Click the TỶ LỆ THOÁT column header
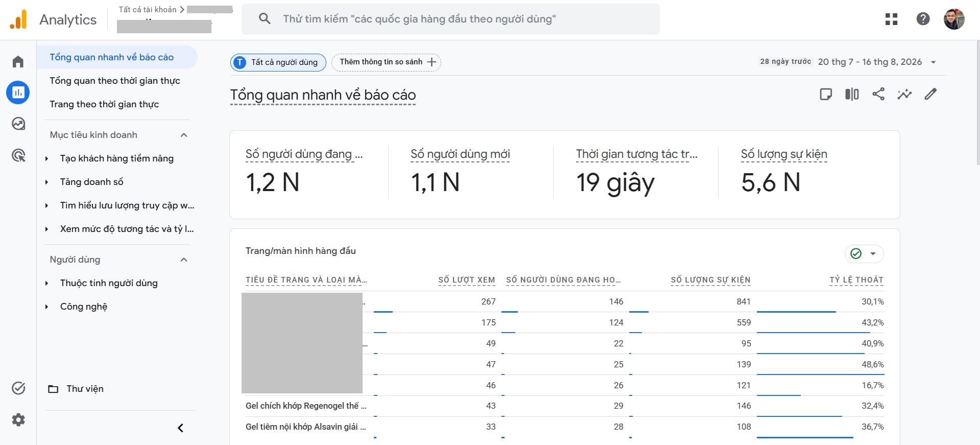Screen dimensions: 980x445 [x=856, y=280]
